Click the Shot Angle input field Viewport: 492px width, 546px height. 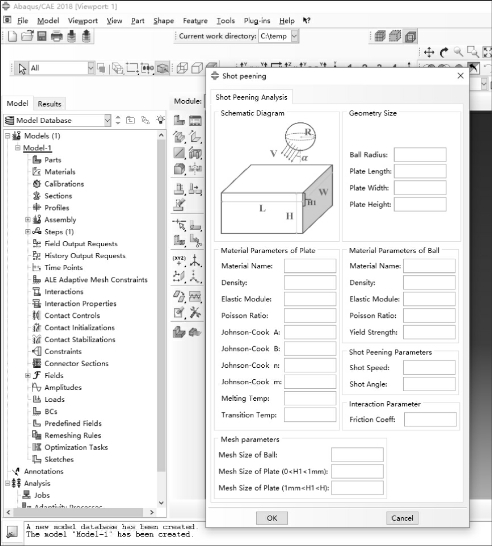[x=429, y=384]
